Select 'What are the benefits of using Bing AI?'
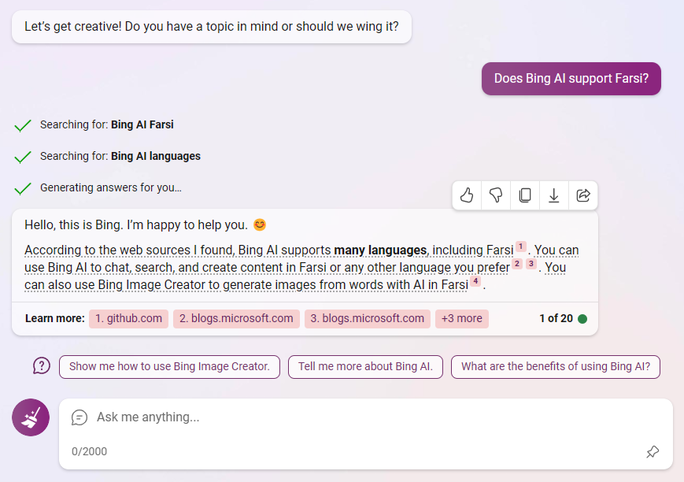 [555, 366]
